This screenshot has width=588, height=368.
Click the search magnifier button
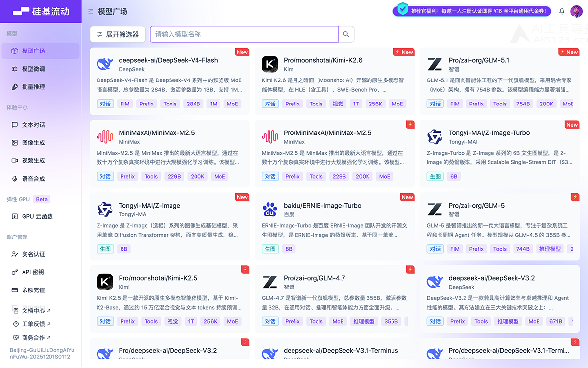point(346,34)
